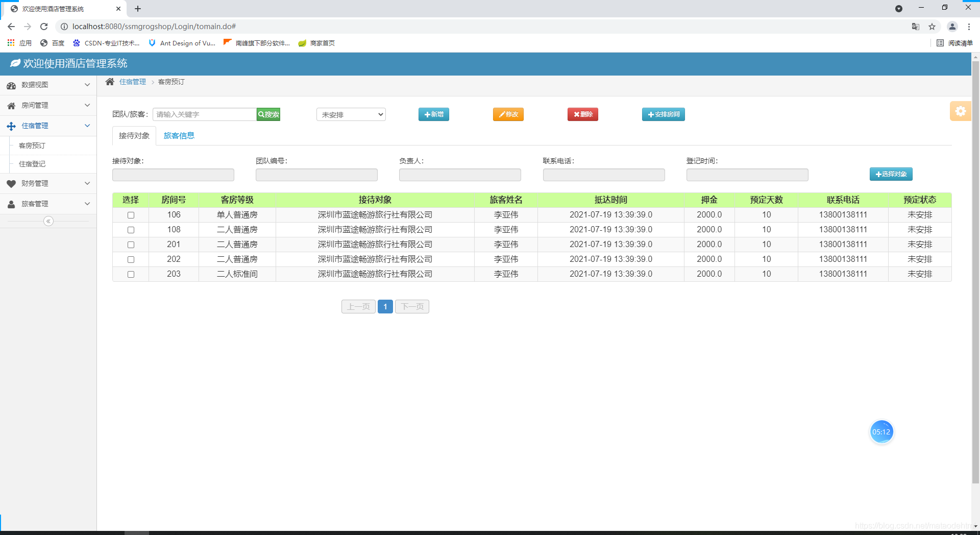Tick the checkbox for room 203

pyautogui.click(x=131, y=275)
